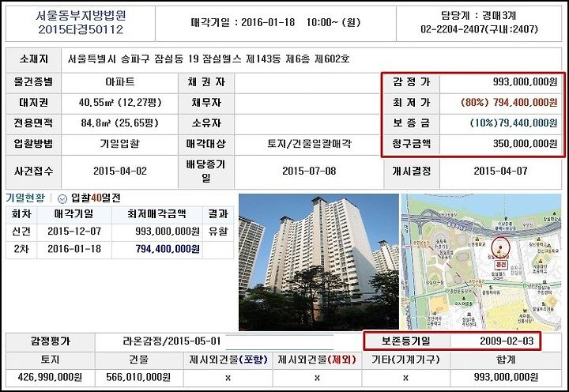Click the 합계 column header
Screen dimensions: 569x392
pyautogui.click(x=506, y=360)
